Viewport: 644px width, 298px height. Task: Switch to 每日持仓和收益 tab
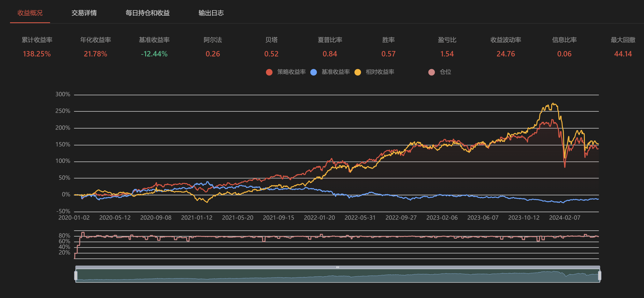[x=147, y=13]
